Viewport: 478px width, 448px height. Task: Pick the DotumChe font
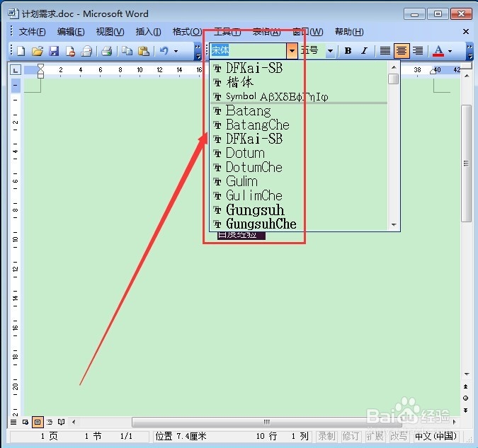(x=299, y=167)
